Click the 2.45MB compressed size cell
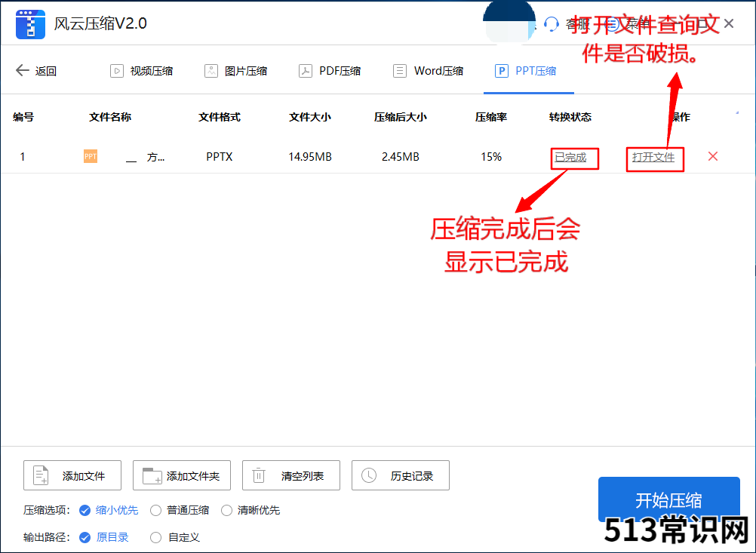Image resolution: width=756 pixels, height=553 pixels. coord(401,157)
